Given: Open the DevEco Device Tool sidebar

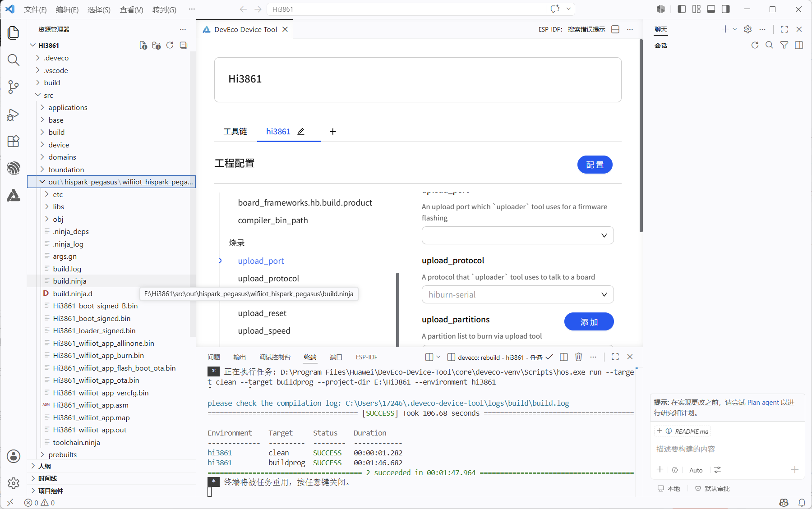Looking at the screenshot, I should point(14,195).
